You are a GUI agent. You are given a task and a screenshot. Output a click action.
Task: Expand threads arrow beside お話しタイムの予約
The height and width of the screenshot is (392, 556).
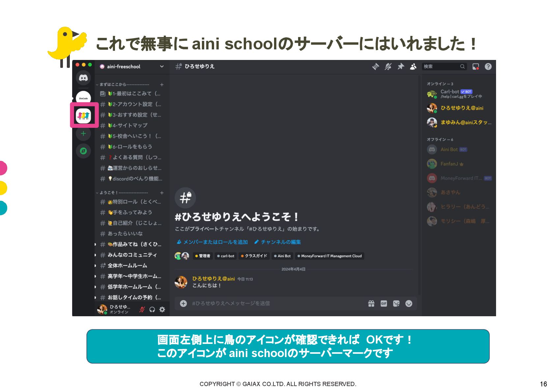point(96,297)
